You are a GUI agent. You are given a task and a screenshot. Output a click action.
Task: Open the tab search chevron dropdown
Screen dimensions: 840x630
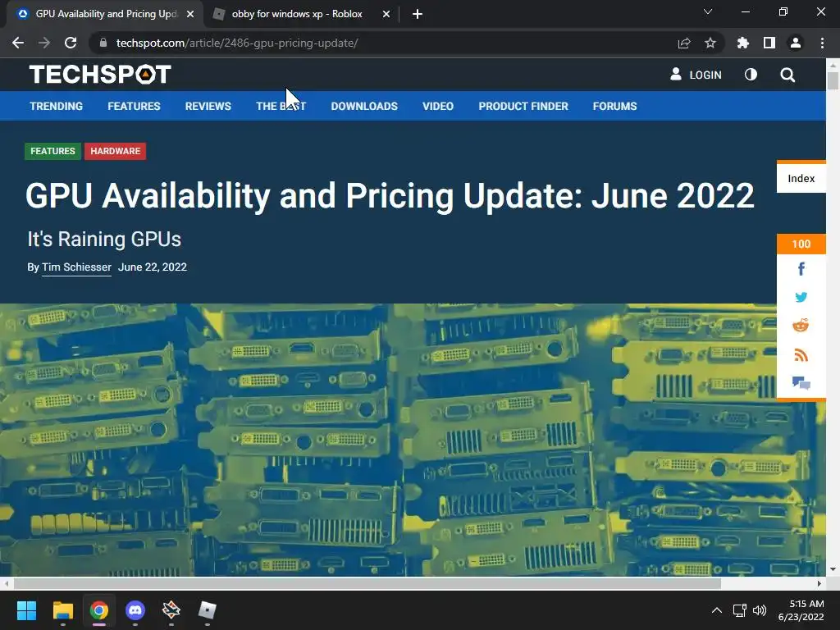pos(708,11)
